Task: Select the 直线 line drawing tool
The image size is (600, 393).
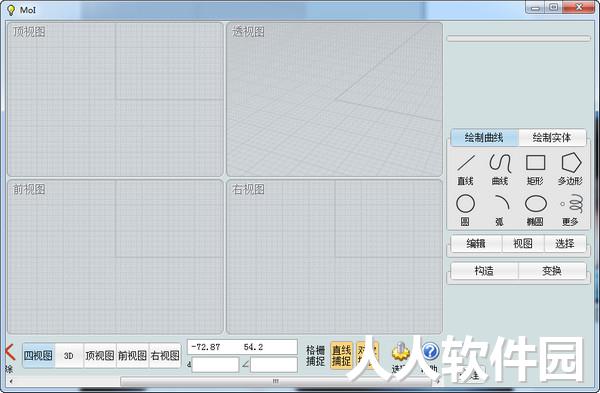Action: [x=466, y=169]
